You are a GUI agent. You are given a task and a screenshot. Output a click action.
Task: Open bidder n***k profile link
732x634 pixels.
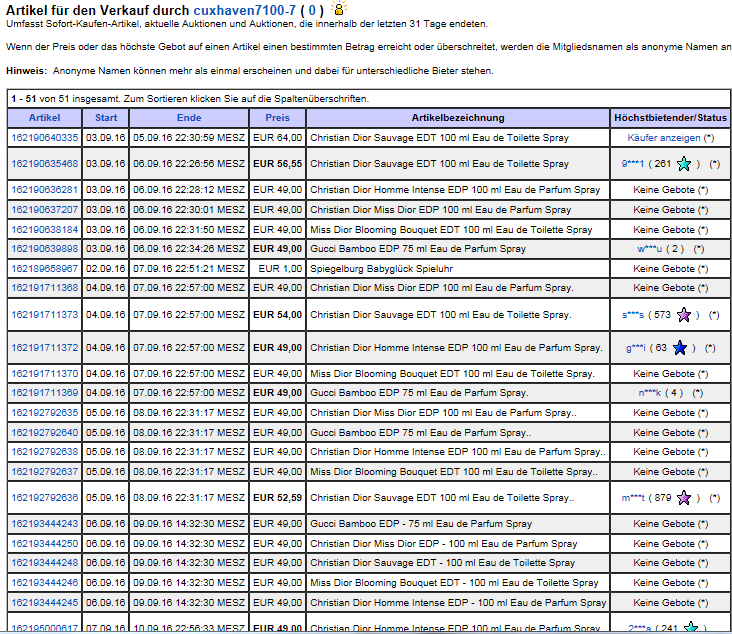coord(649,393)
